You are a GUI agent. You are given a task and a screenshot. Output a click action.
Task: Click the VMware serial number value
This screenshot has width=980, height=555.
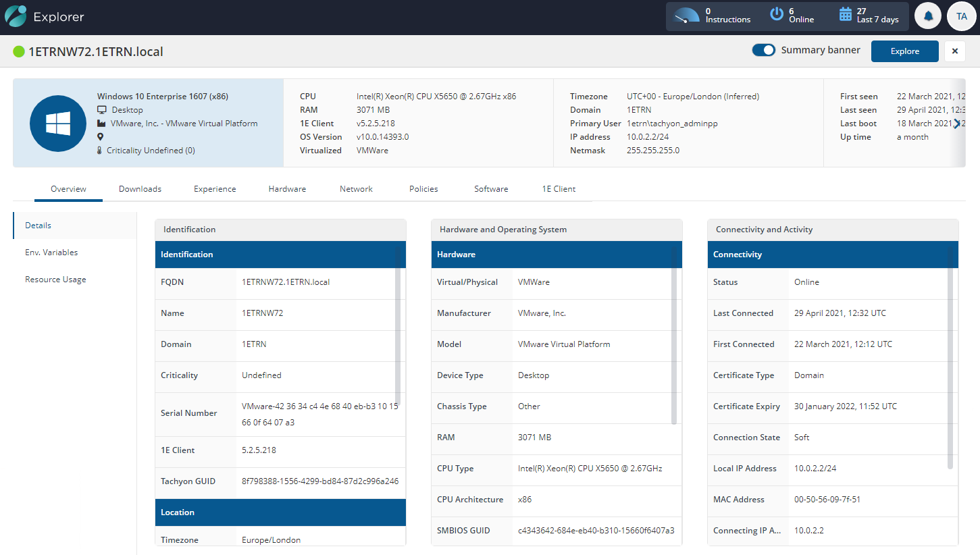tap(320, 415)
